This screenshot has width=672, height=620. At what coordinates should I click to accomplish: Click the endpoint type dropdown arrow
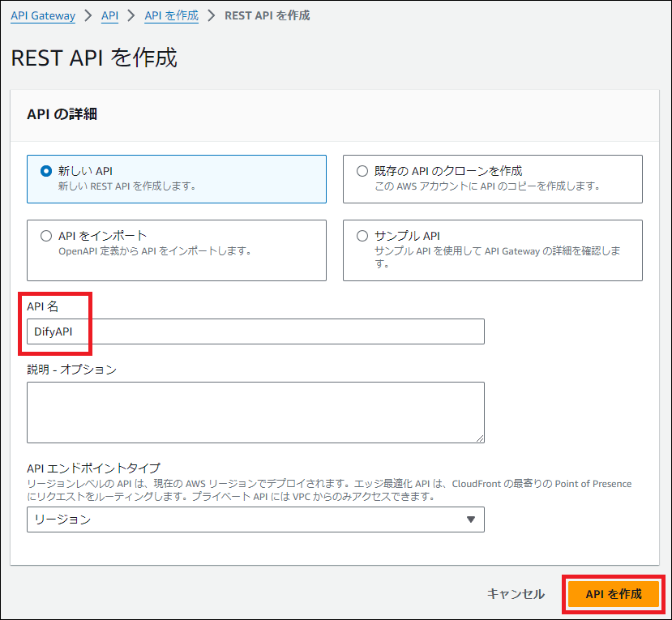pos(471,520)
